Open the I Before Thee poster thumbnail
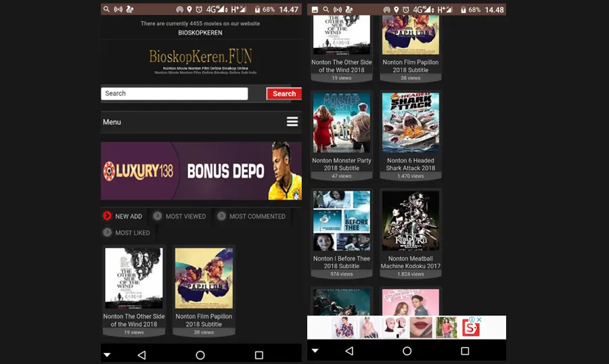 pyautogui.click(x=342, y=221)
